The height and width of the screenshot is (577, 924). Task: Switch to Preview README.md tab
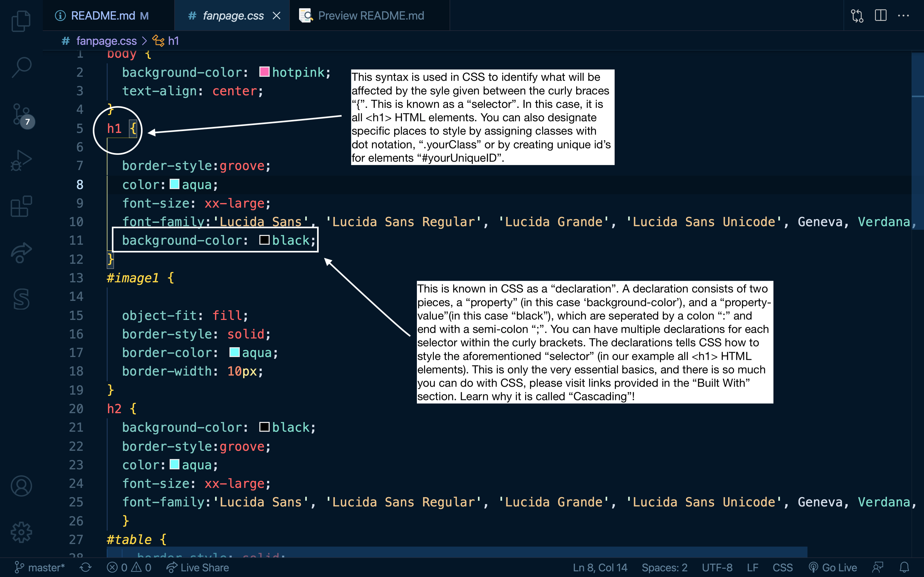(x=370, y=16)
